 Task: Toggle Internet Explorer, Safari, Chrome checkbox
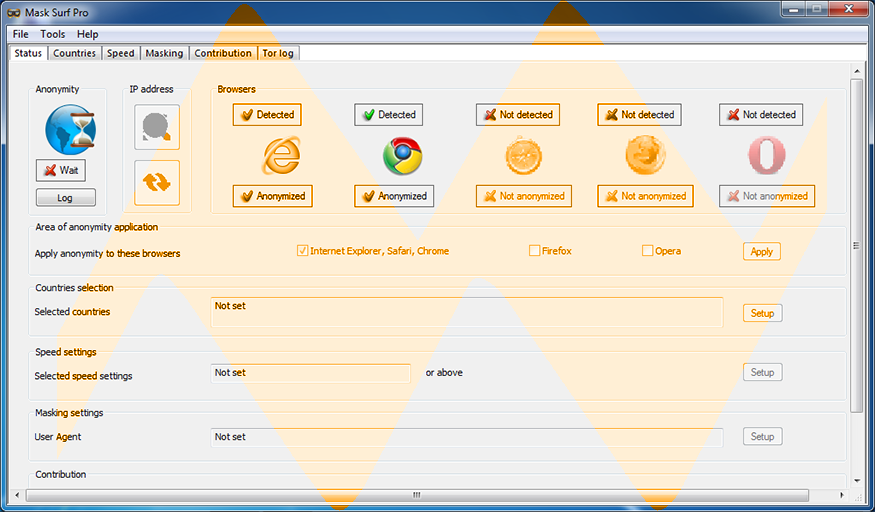click(302, 251)
